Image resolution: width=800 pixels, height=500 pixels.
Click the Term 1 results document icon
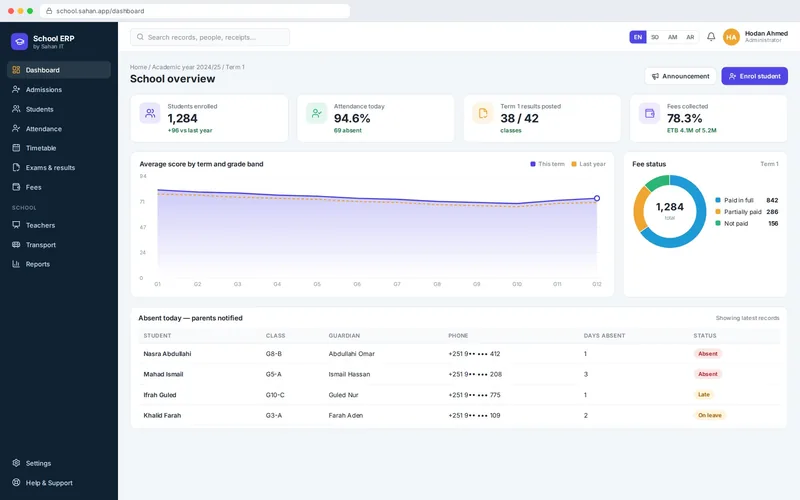(x=483, y=113)
